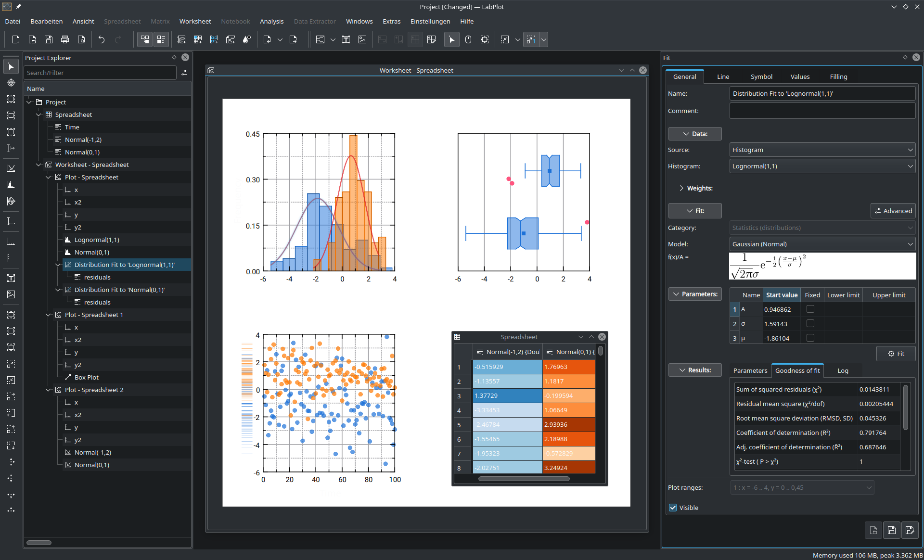Viewport: 924px width, 560px height.
Task: Click the worksheet add plot icon
Action: 320,41
